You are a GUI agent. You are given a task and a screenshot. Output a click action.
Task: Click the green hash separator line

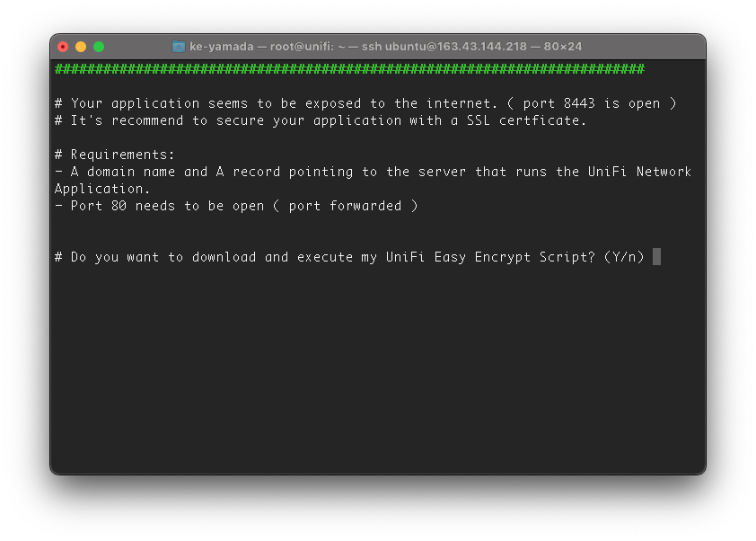(x=349, y=69)
